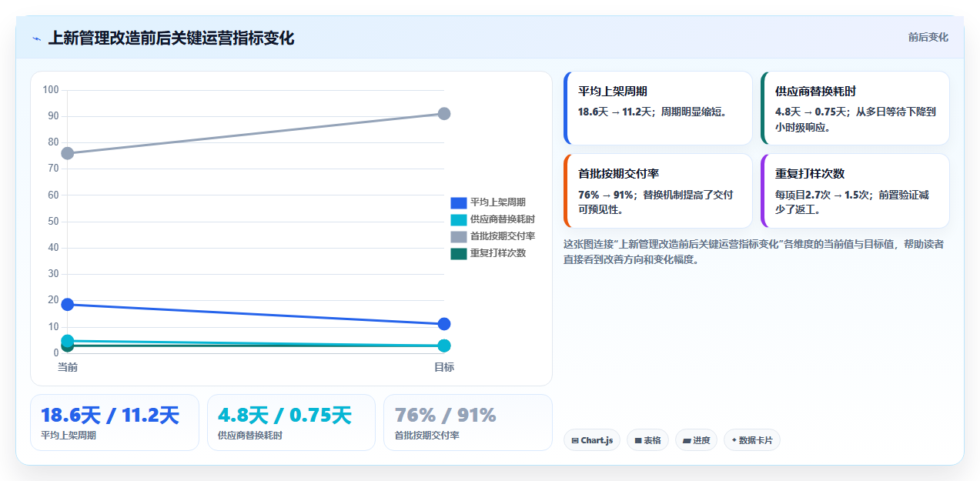The height and width of the screenshot is (481, 980).
Task: Toggle 首批按期交付率 legend color box
Action: (459, 236)
